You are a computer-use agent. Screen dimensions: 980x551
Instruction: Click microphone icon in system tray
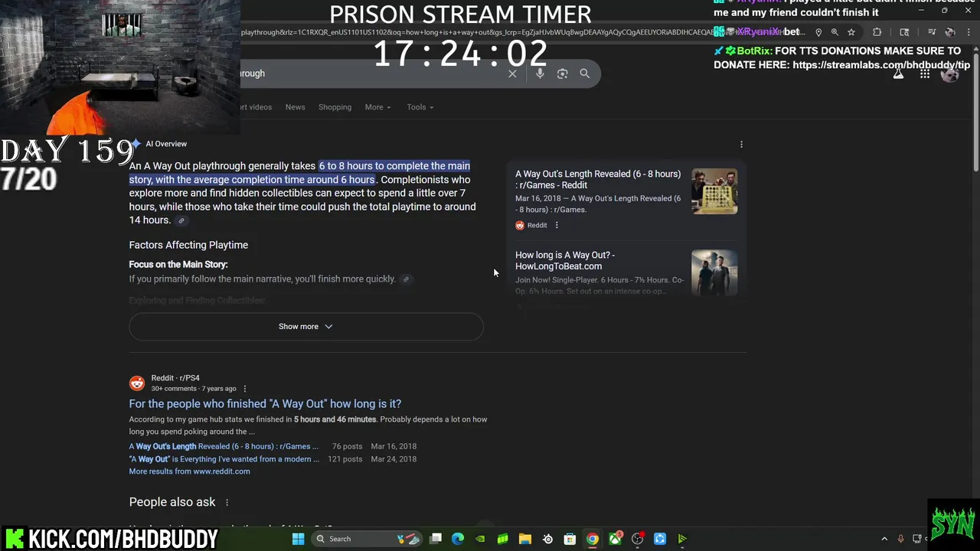pyautogui.click(x=900, y=539)
